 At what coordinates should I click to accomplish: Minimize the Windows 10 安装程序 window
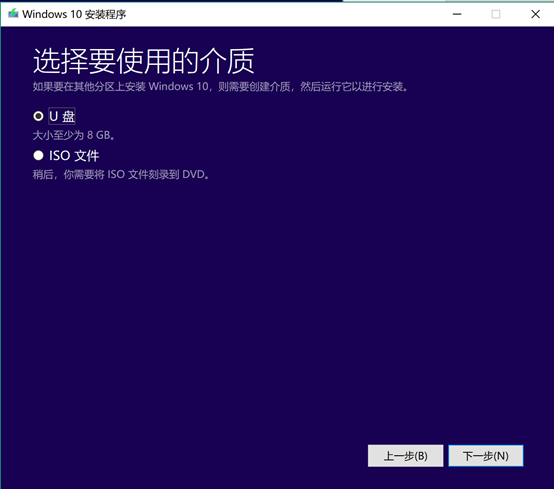pyautogui.click(x=457, y=14)
